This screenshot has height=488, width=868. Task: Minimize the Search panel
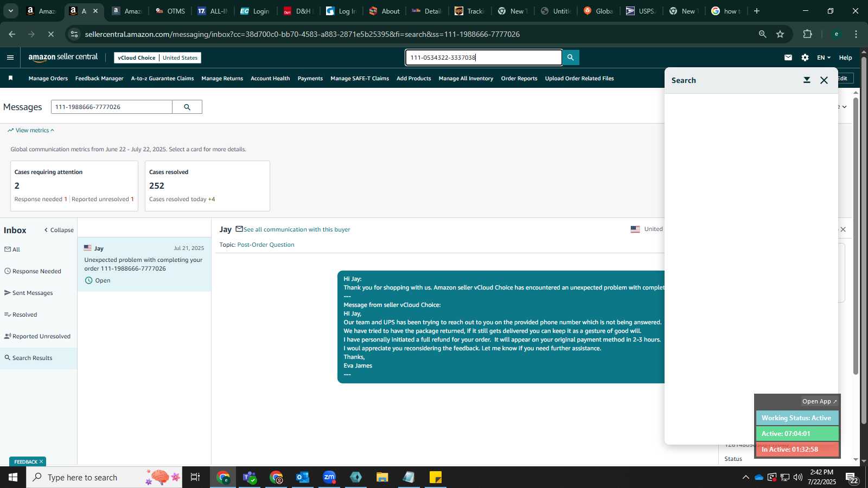[x=807, y=80]
